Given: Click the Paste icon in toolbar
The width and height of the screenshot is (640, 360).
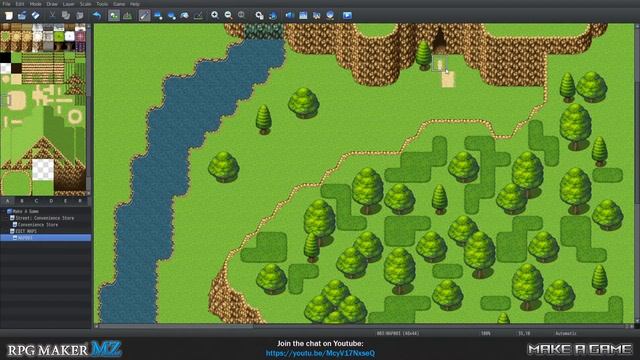Looking at the screenshot, I should coord(80,16).
